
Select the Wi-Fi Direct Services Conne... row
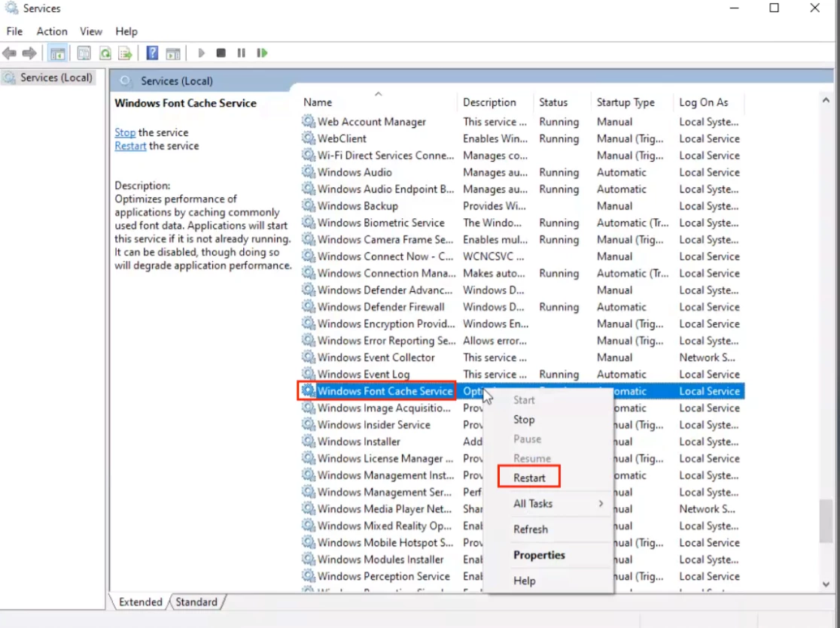coord(522,155)
